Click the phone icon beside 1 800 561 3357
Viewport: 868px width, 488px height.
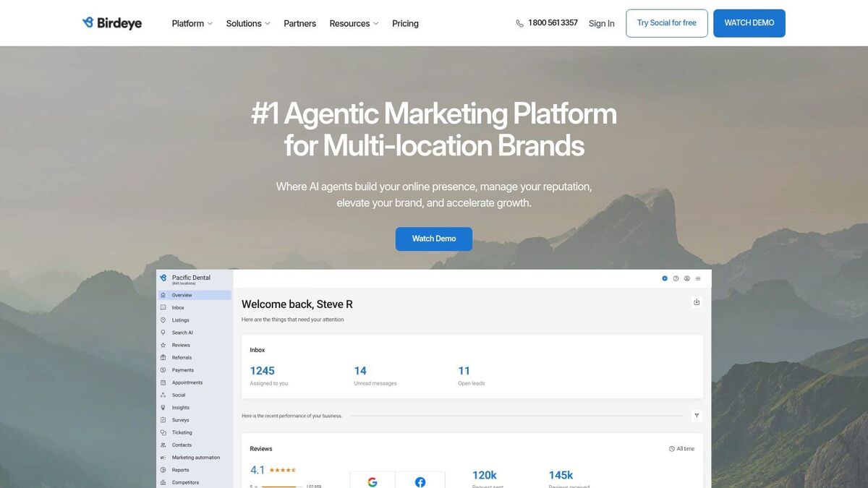tap(519, 23)
